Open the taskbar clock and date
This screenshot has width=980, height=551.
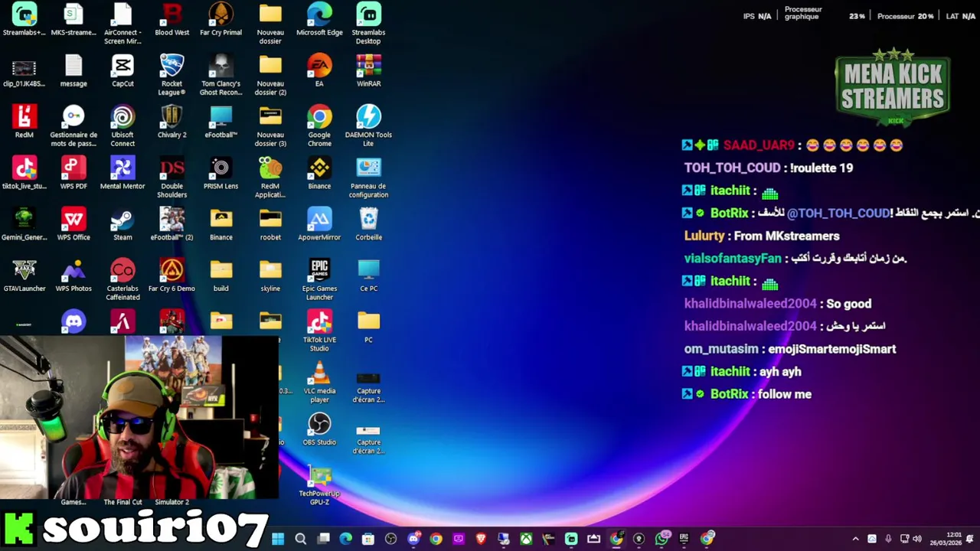tap(946, 539)
